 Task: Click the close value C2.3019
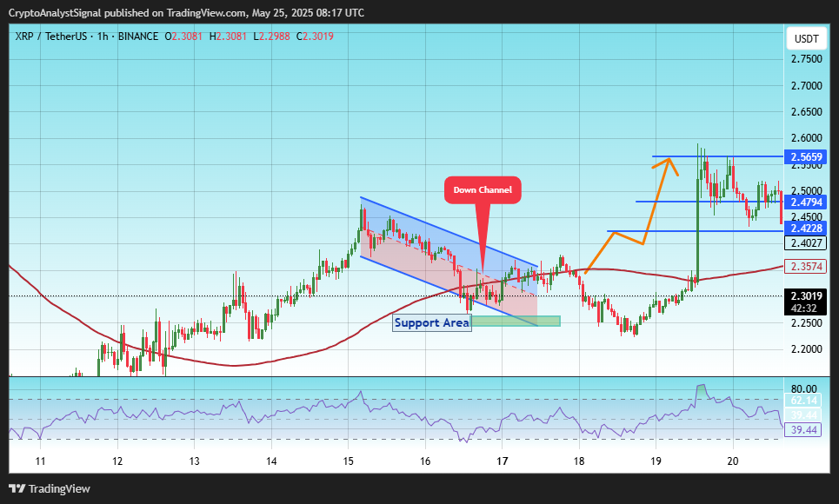click(315, 36)
